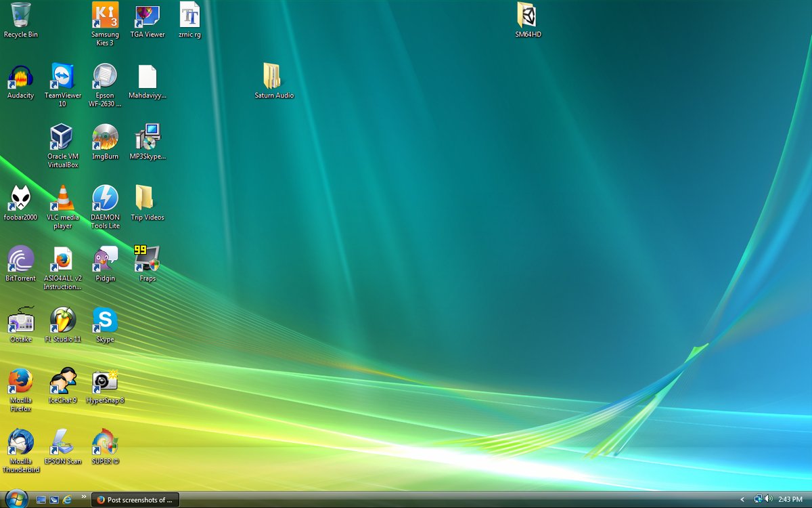Click the VLC media player shortcut
The height and width of the screenshot is (508, 812).
point(62,198)
